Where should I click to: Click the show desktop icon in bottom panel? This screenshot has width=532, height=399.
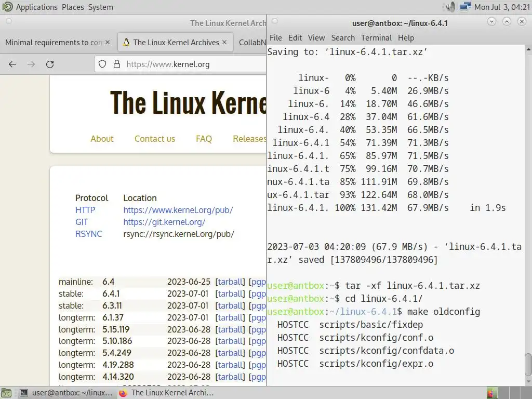[6, 393]
